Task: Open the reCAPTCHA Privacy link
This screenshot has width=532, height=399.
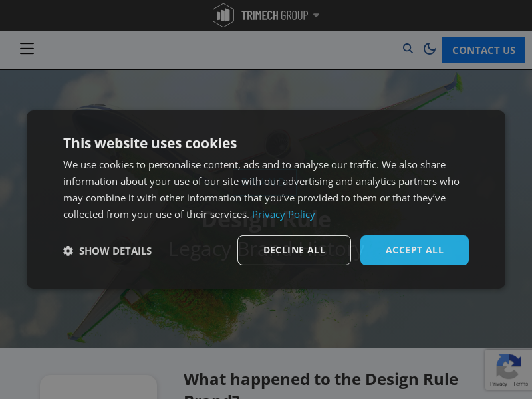Action: click(x=498, y=384)
